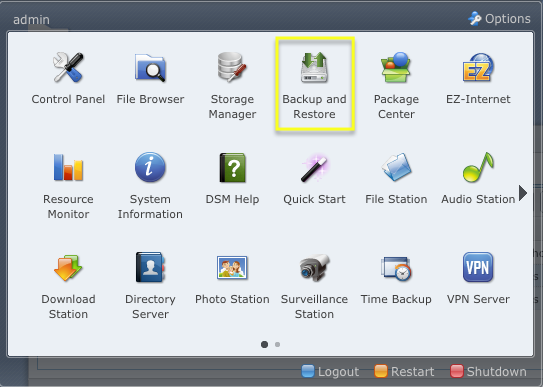Image resolution: width=543 pixels, height=387 pixels.
Task: Select the first page indicator dot
Action: pos(264,344)
